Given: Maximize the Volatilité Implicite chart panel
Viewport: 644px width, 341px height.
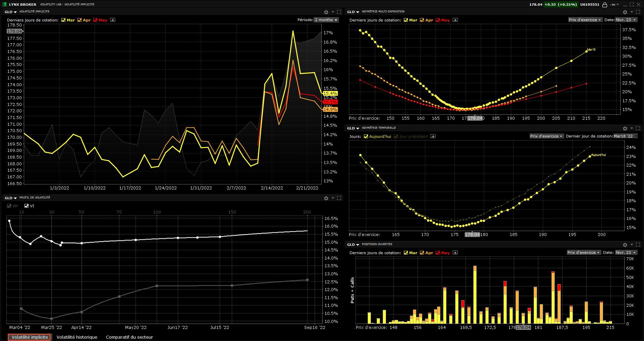Looking at the screenshot, I should click(x=339, y=12).
